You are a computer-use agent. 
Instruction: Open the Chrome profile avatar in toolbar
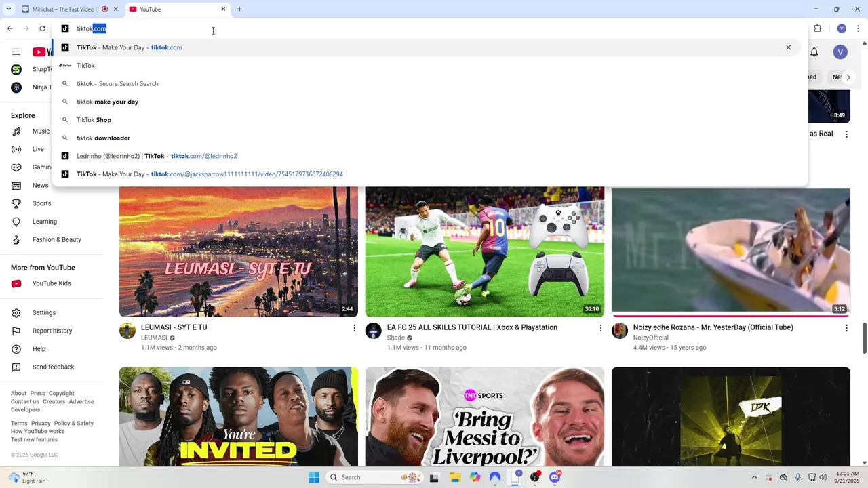tap(842, 28)
